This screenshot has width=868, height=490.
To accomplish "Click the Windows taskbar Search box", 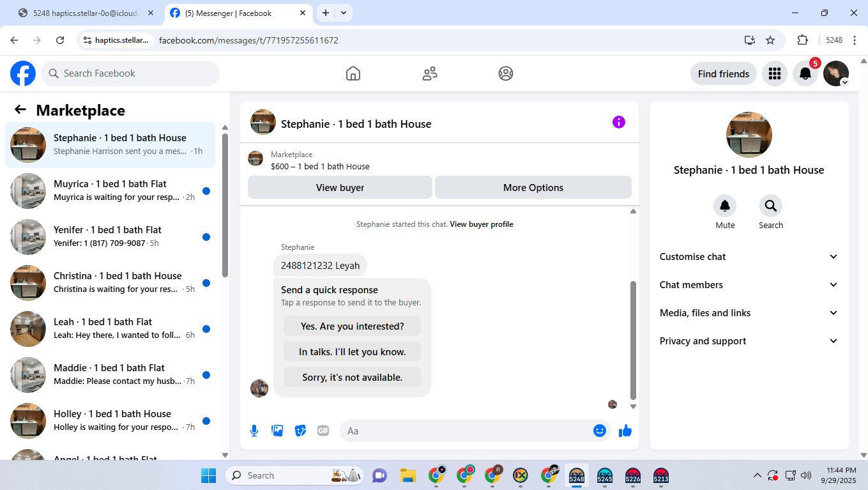I will point(296,475).
